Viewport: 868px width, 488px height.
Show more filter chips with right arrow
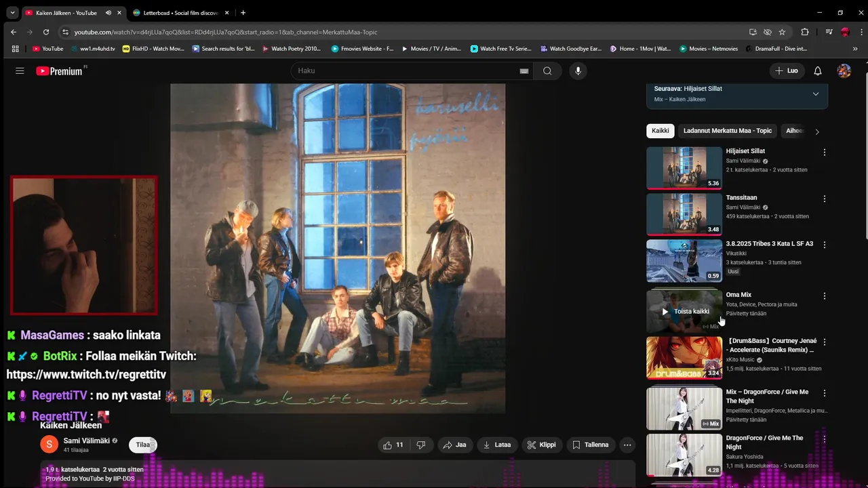coord(817,131)
